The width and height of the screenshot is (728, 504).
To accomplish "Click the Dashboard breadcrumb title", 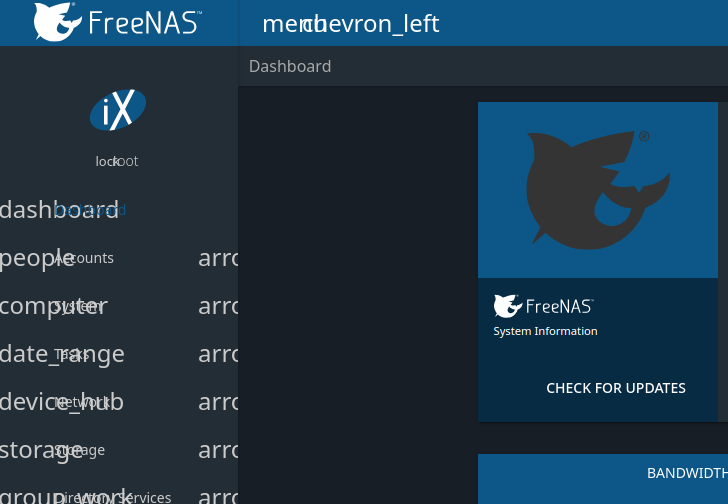I will (x=290, y=66).
